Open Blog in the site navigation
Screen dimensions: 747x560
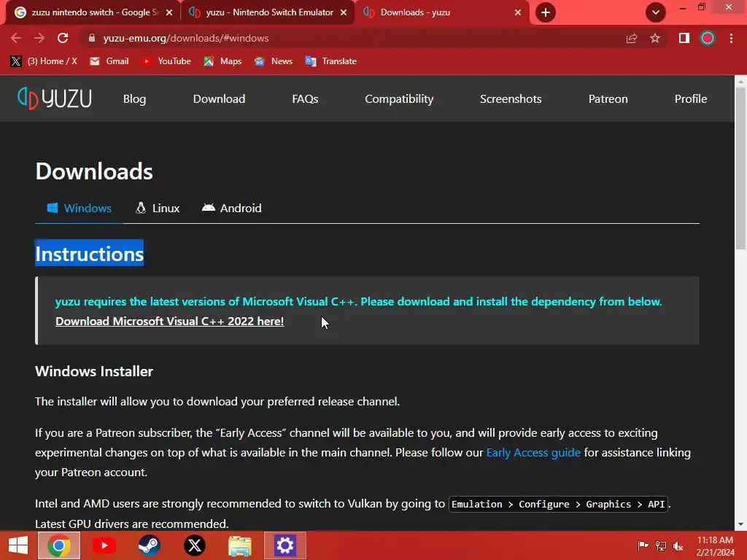135,98
